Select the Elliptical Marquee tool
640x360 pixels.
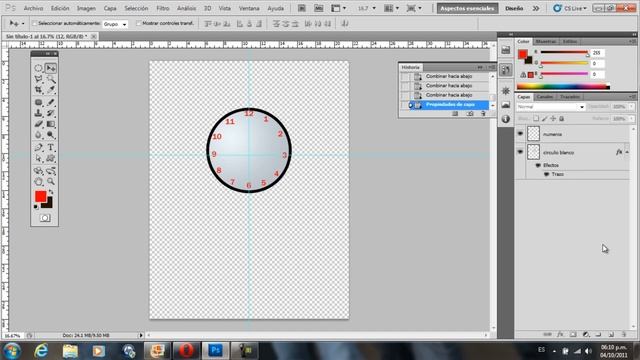[x=38, y=68]
